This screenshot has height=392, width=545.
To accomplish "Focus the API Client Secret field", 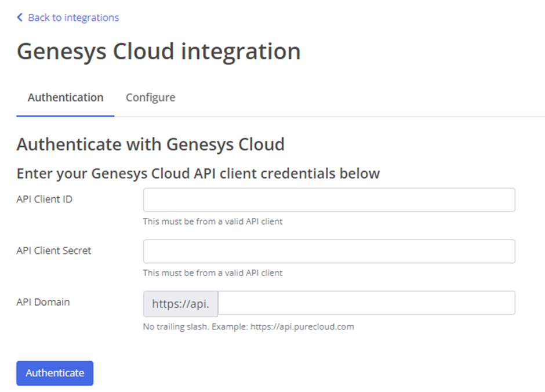I will pos(329,251).
